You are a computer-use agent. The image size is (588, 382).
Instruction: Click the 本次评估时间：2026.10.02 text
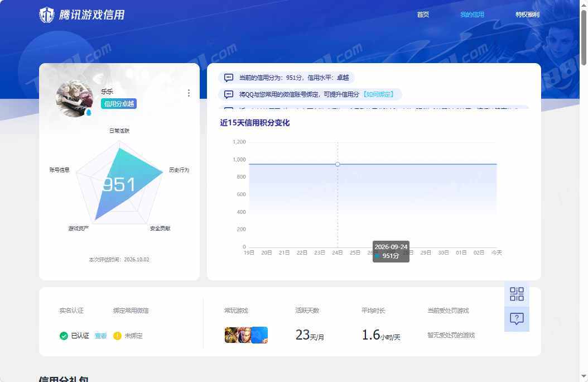point(119,260)
